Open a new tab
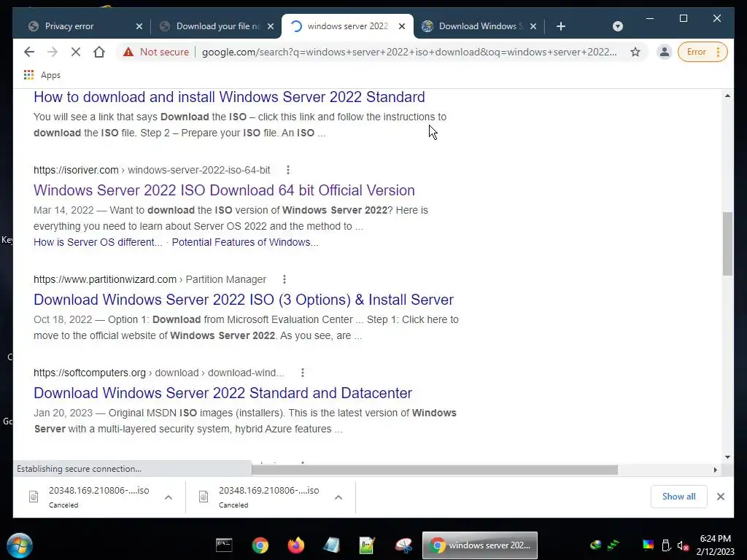This screenshot has width=747, height=560. [x=561, y=26]
